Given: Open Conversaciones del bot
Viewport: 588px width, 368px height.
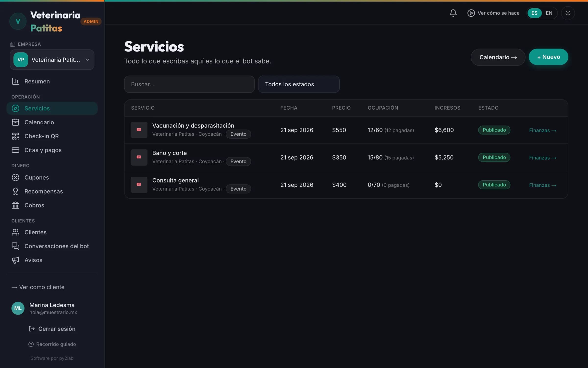Looking at the screenshot, I should [x=52, y=246].
